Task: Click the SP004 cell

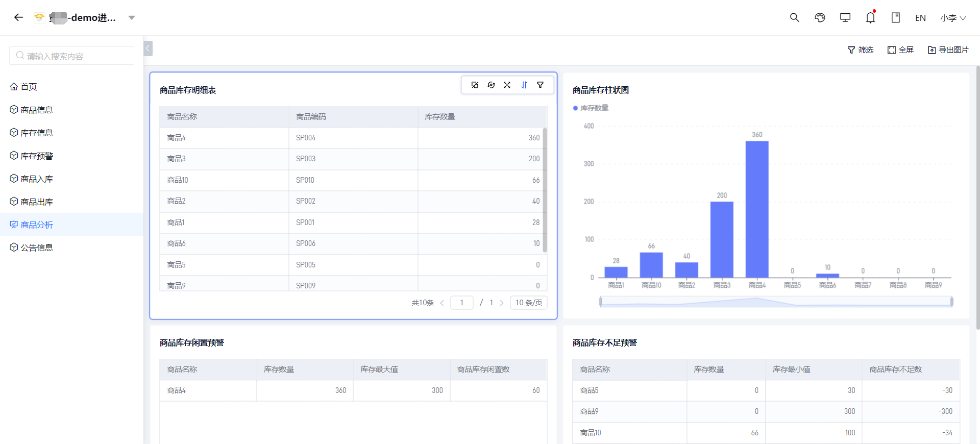Action: (353, 138)
